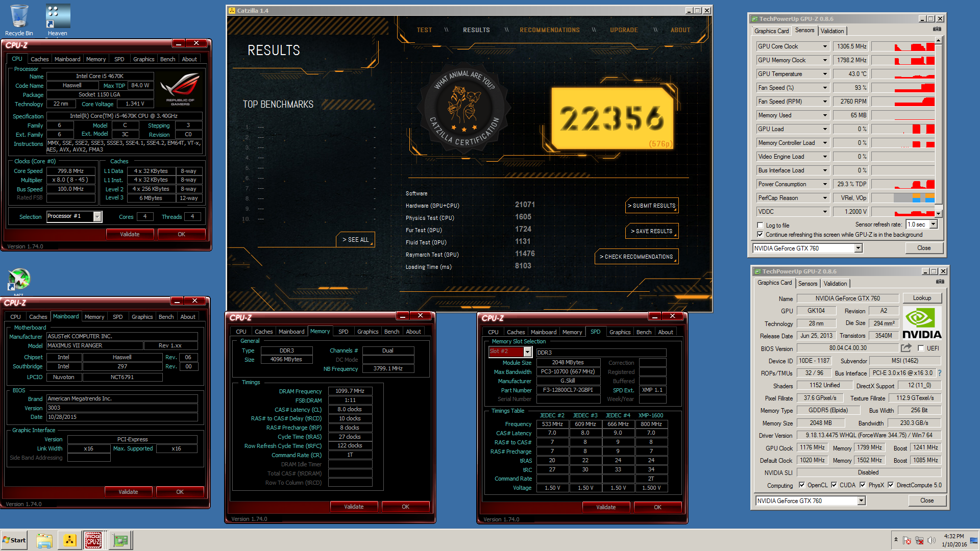Toggle the OpenCL checkbox
Screen dimensions: 980x551
point(801,485)
